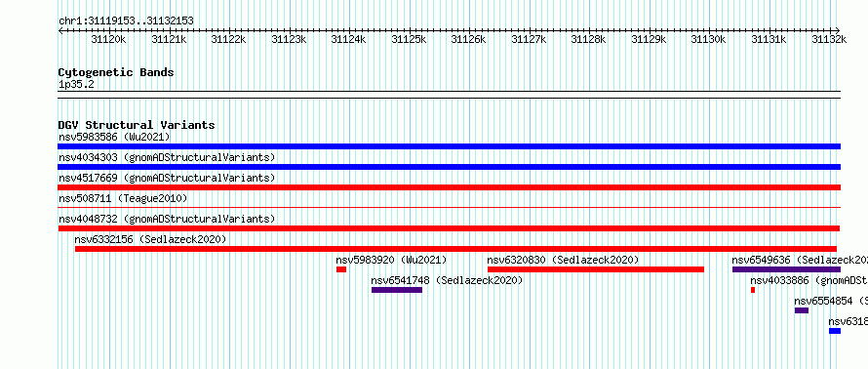868x369 pixels.
Task: Click the 31131k ruler label
Action: (x=769, y=39)
